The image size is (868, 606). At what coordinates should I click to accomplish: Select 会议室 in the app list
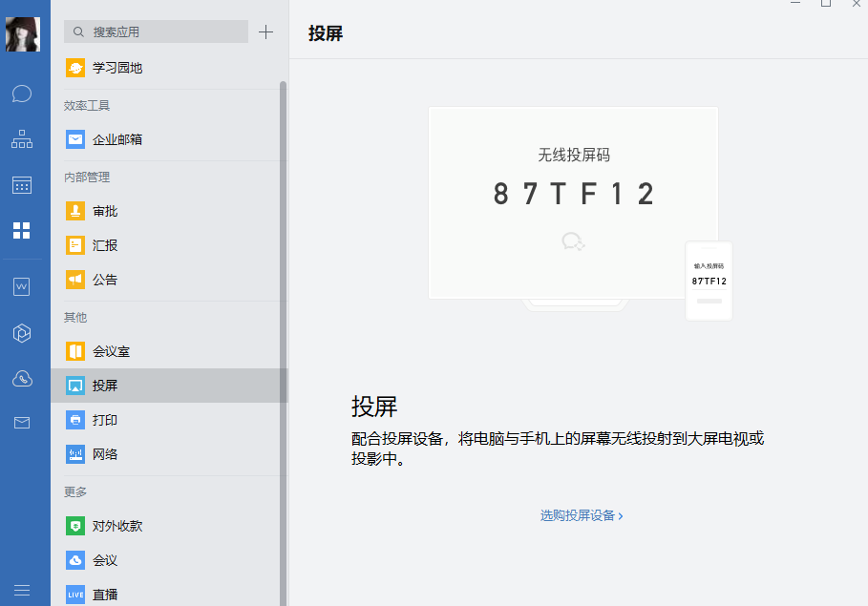point(111,351)
